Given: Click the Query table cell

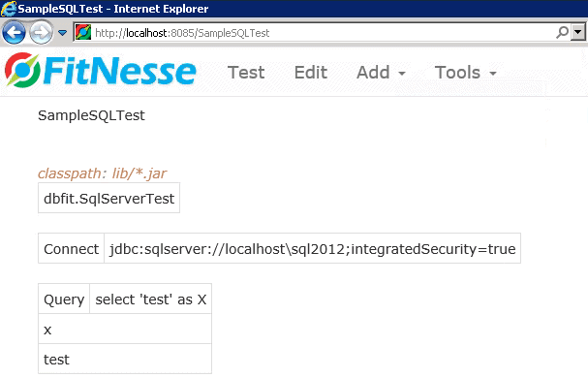Looking at the screenshot, I should (x=64, y=299).
